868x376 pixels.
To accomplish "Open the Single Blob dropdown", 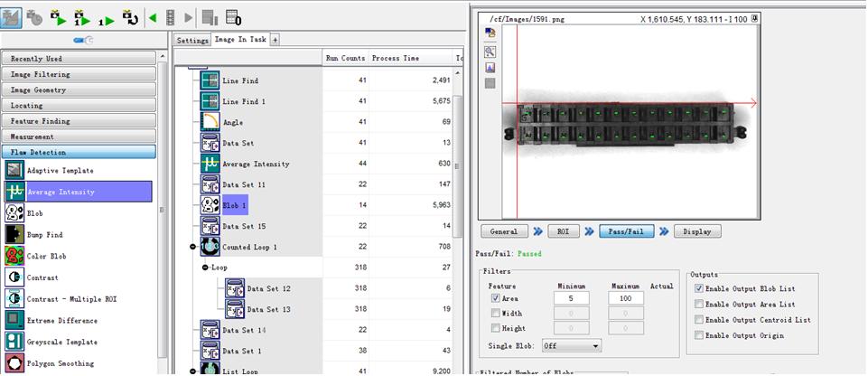I will tap(571, 346).
